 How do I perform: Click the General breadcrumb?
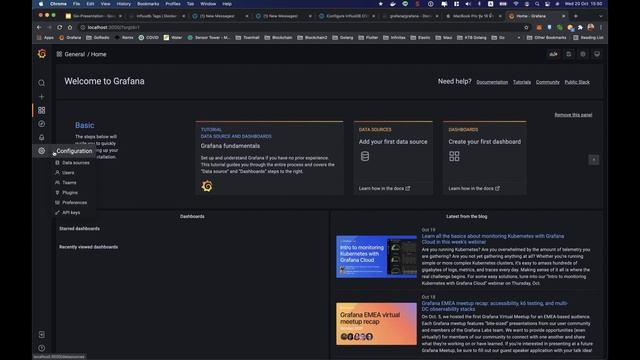[x=75, y=54]
